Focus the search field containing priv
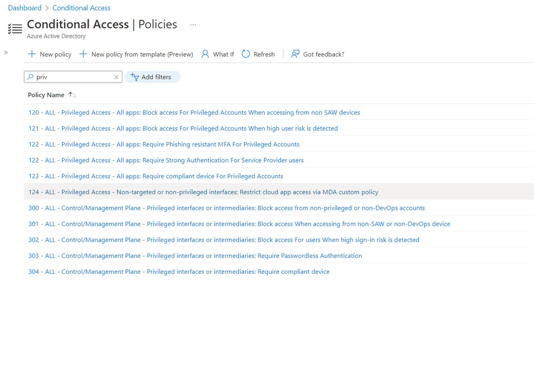 click(x=73, y=77)
